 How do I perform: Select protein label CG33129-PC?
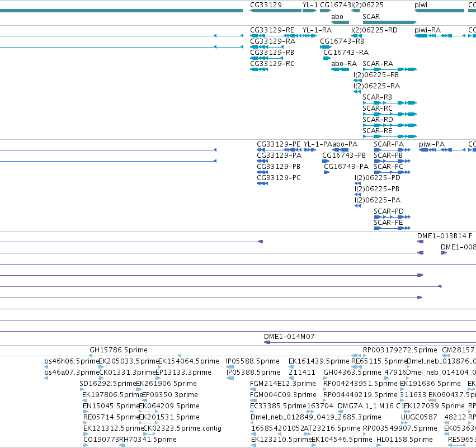(279, 178)
